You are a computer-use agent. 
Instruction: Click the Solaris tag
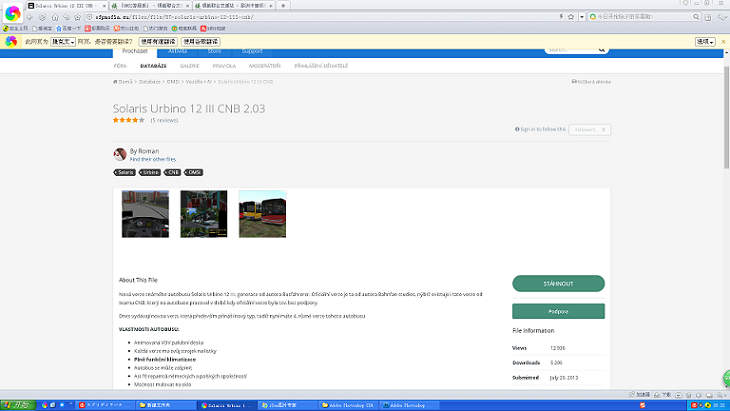pyautogui.click(x=125, y=173)
